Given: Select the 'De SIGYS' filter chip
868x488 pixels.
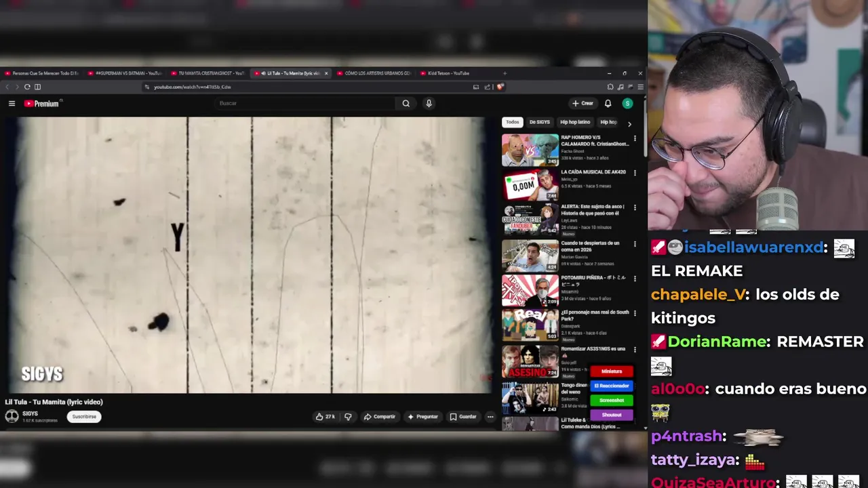Looking at the screenshot, I should (539, 122).
